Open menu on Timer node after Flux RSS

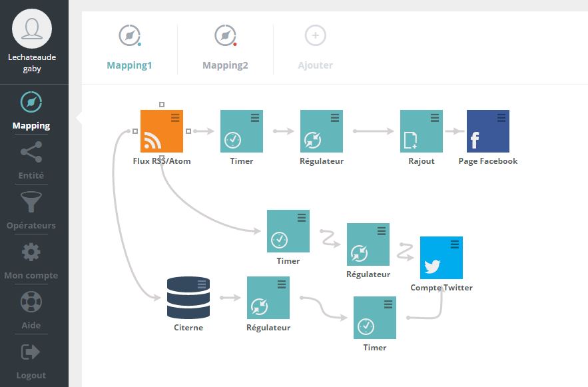(255, 118)
